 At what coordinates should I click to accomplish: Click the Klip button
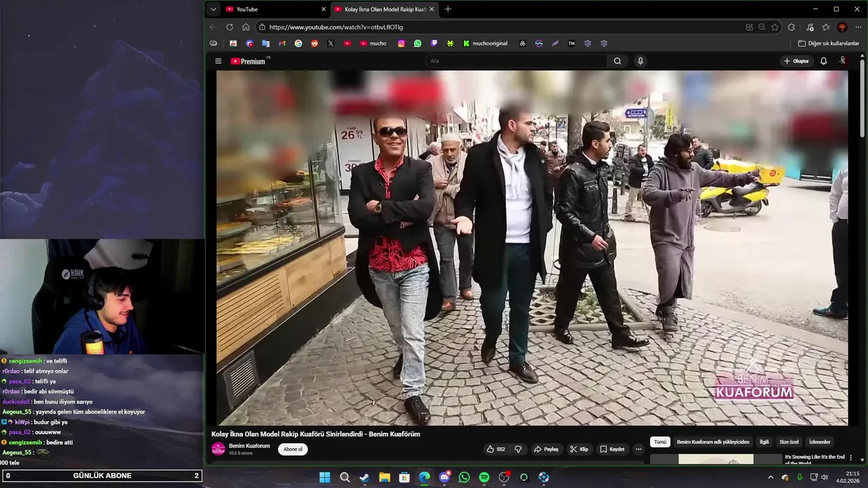[x=579, y=449]
